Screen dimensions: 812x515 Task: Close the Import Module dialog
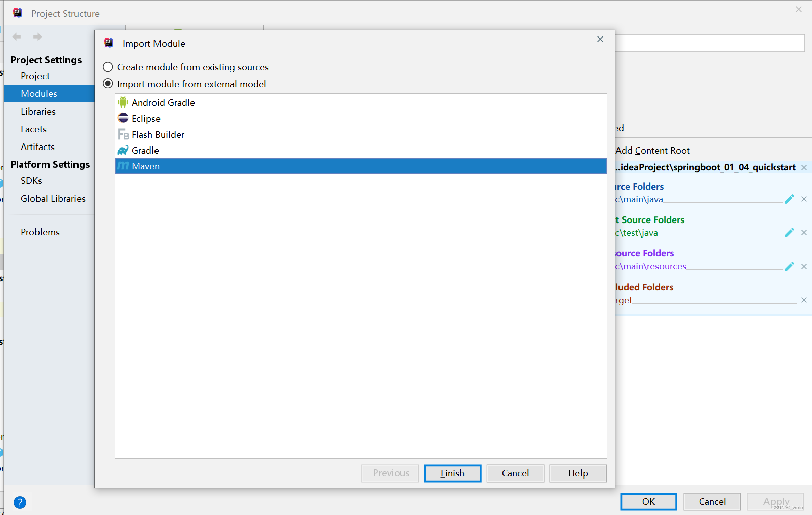(600, 39)
